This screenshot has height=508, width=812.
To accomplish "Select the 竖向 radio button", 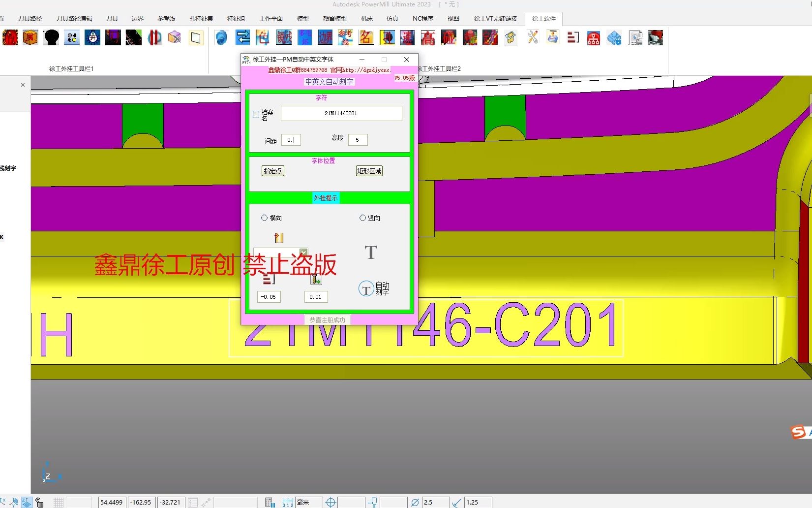I will coord(362,218).
